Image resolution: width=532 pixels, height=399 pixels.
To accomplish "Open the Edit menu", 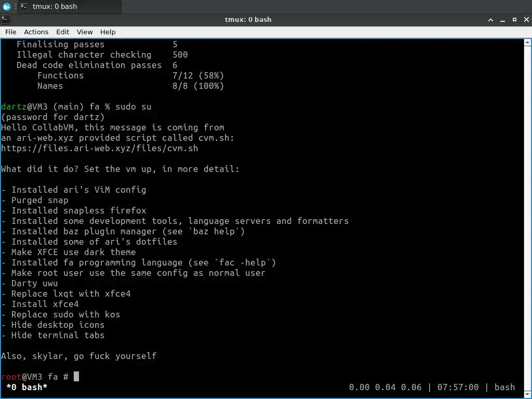I will 63,32.
